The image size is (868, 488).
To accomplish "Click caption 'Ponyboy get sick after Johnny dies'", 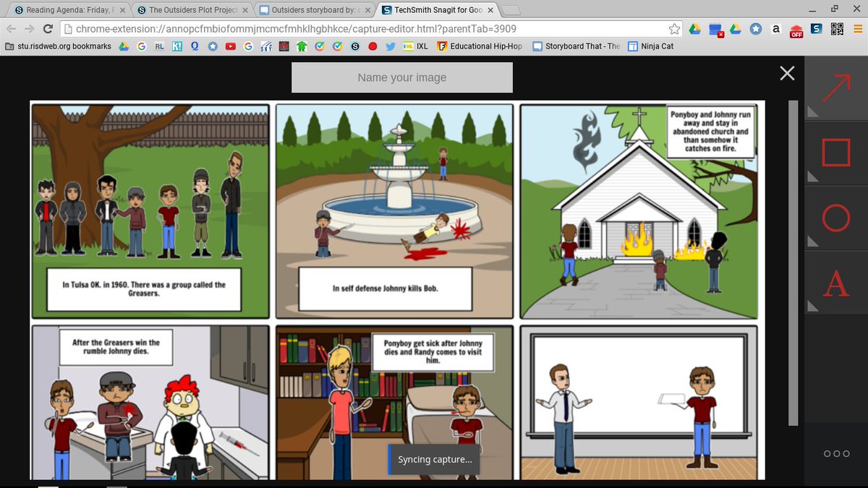I will (x=433, y=351).
